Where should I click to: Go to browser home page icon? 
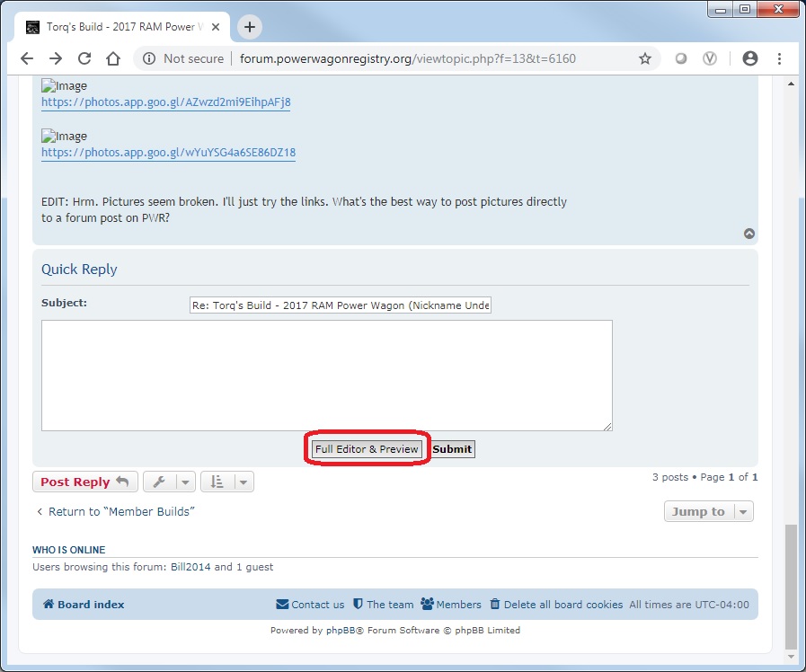pyautogui.click(x=113, y=58)
